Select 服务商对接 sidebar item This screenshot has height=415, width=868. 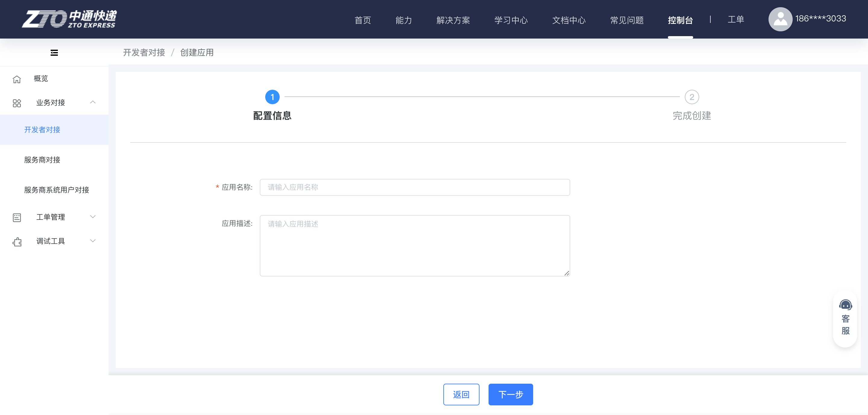tap(54, 160)
